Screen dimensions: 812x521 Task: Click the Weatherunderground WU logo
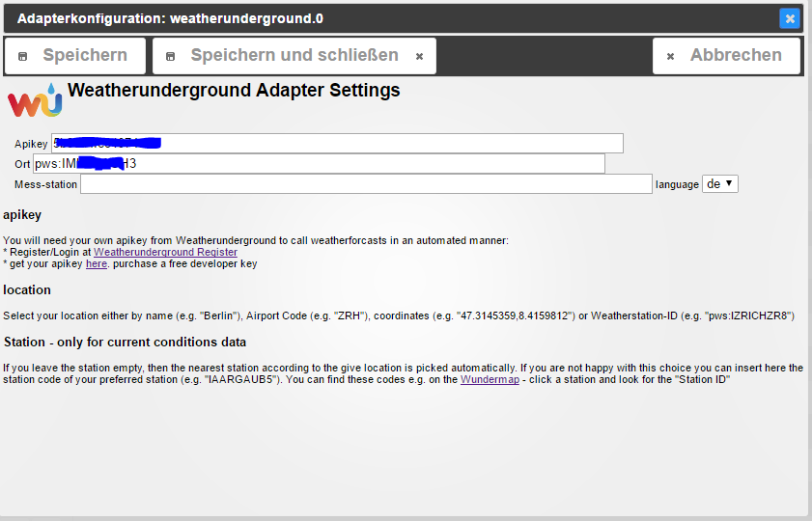coord(35,100)
